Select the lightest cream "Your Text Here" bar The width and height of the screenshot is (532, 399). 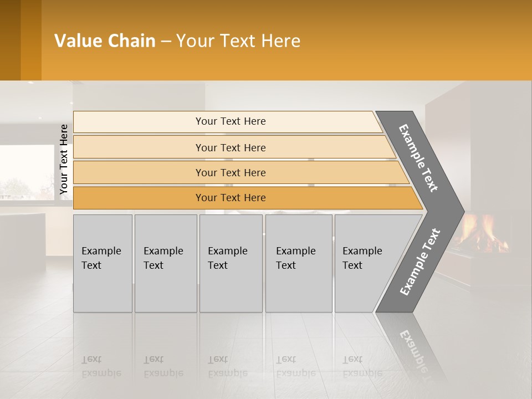(231, 121)
